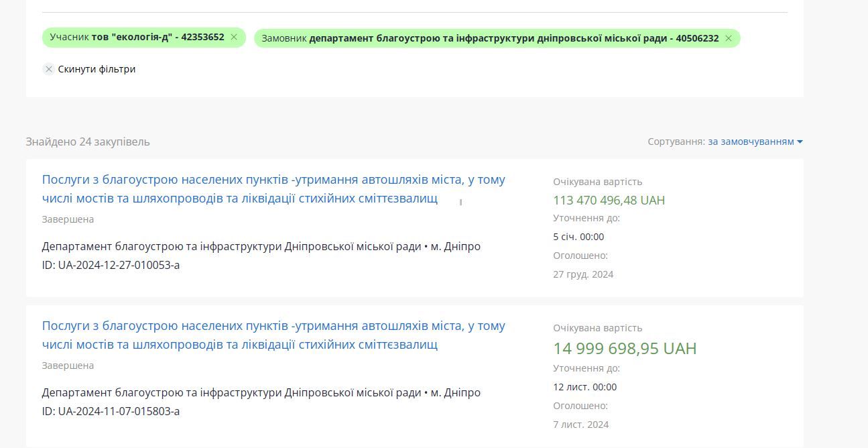Image resolution: width=868 pixels, height=448 pixels.
Task: Click the triangle next to за замовчуванням
Action: click(x=799, y=142)
